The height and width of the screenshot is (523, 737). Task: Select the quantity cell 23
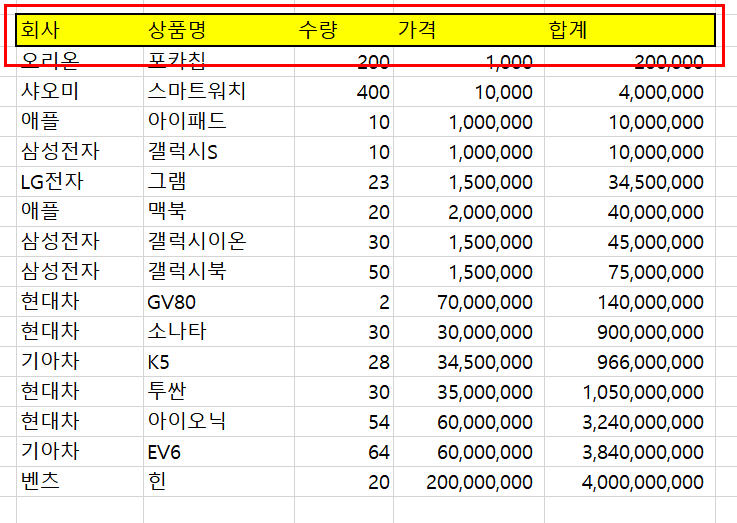click(x=344, y=181)
